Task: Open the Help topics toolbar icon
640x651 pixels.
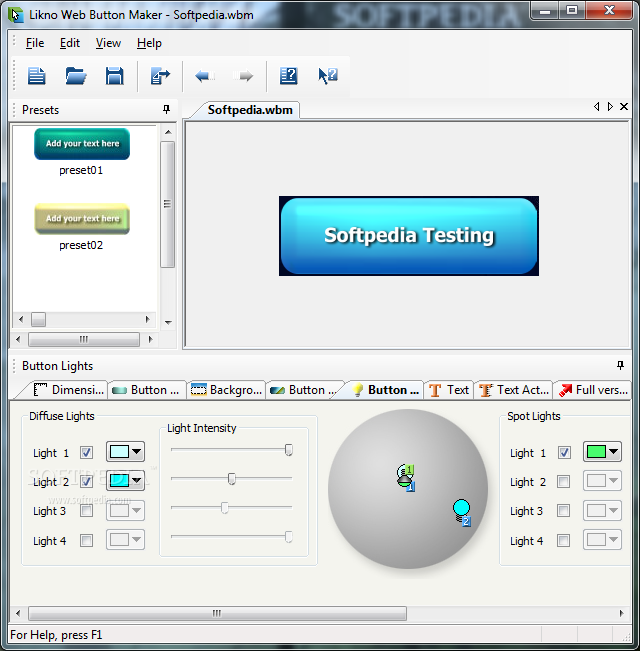Action: click(x=289, y=76)
